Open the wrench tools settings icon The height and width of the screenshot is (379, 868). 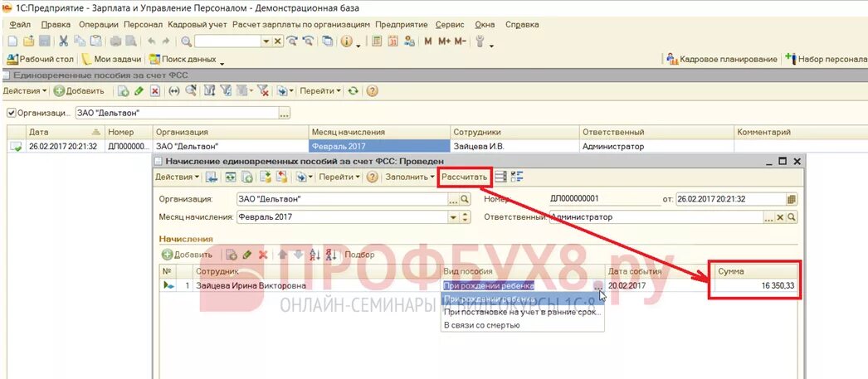click(480, 41)
